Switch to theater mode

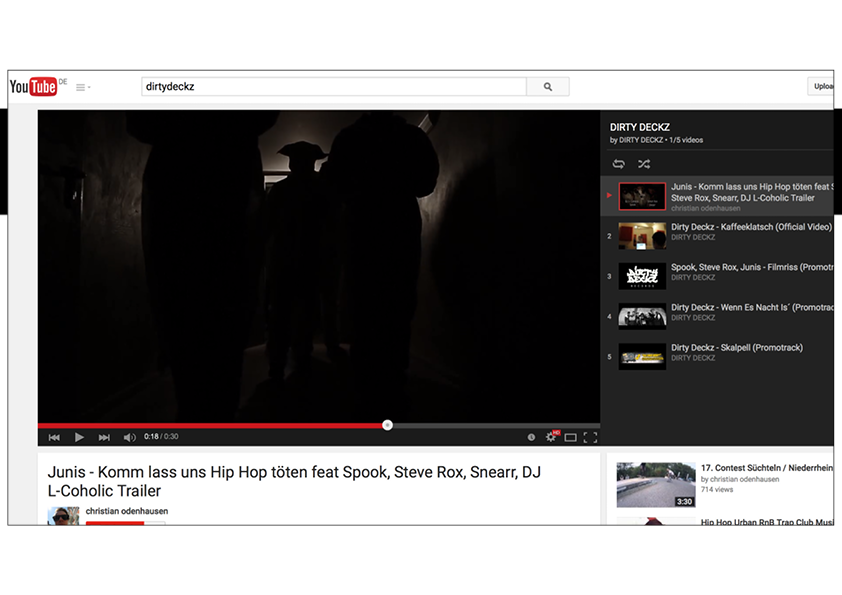point(570,438)
